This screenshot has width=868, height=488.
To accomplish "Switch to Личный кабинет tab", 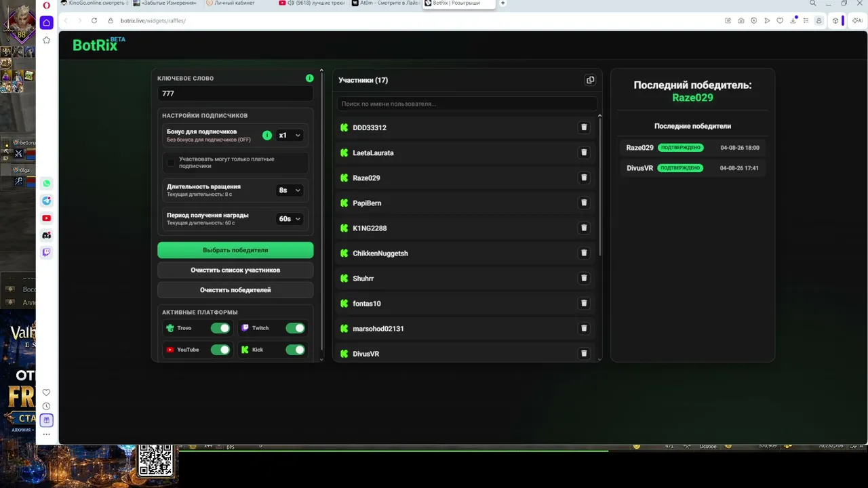I will click(x=233, y=3).
